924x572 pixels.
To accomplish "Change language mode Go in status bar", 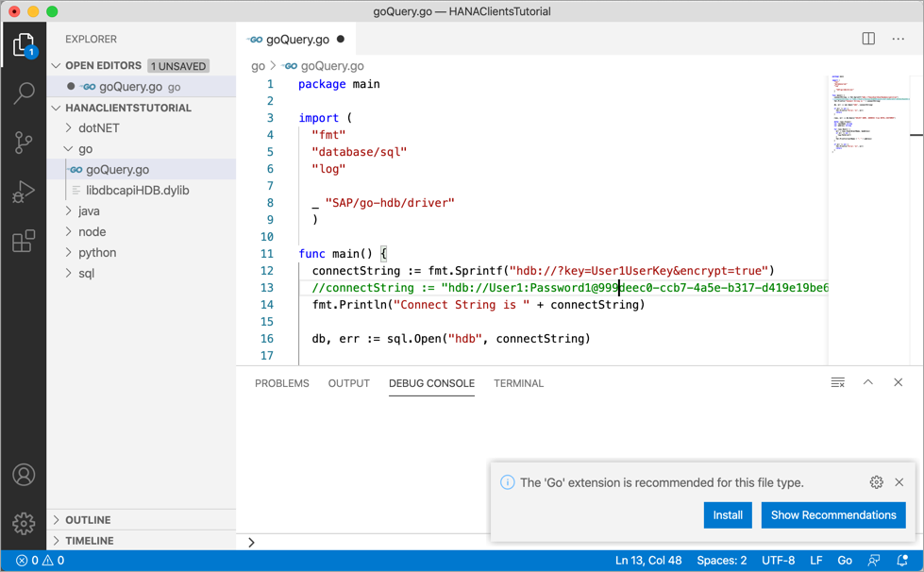I will click(845, 561).
